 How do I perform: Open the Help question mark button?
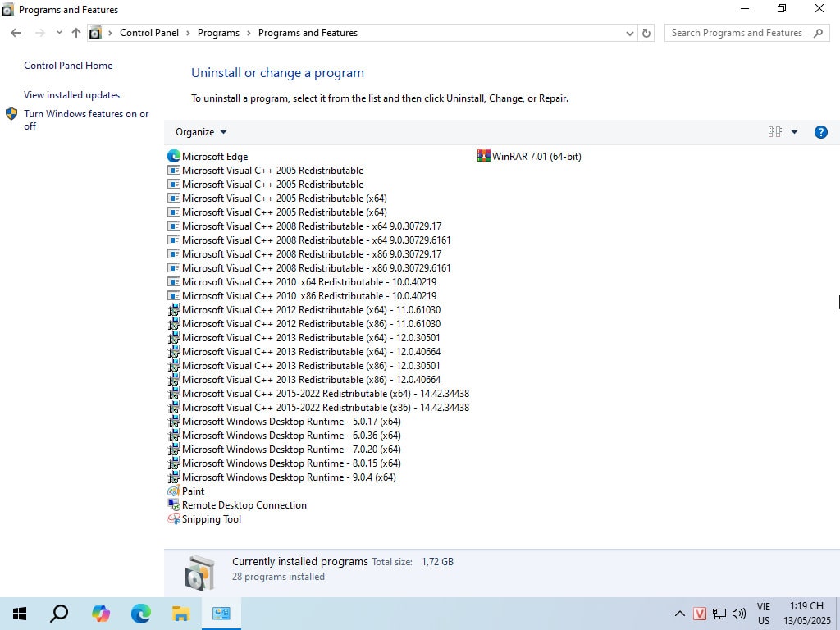point(820,132)
